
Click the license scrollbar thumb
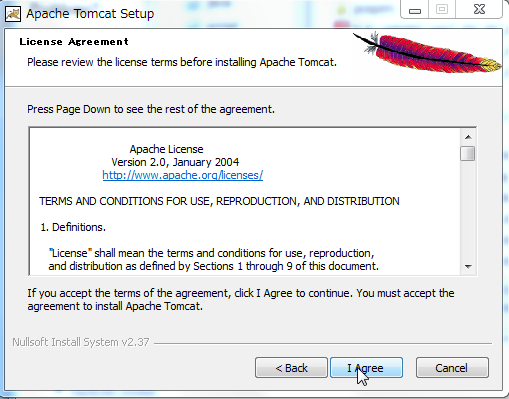(x=468, y=154)
